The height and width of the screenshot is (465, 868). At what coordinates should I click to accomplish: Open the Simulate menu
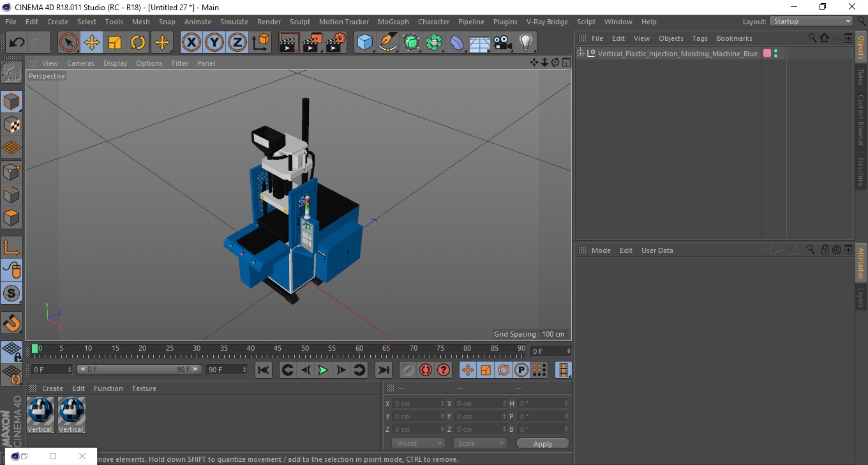[234, 22]
